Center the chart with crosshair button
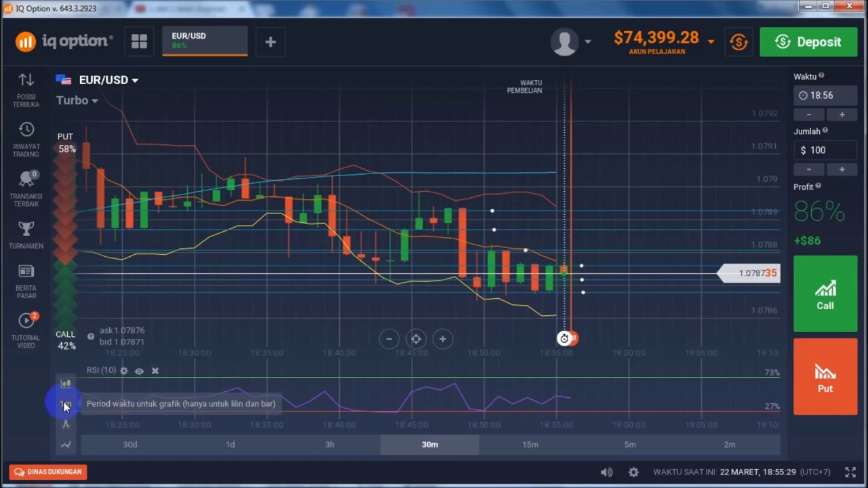 click(x=416, y=339)
